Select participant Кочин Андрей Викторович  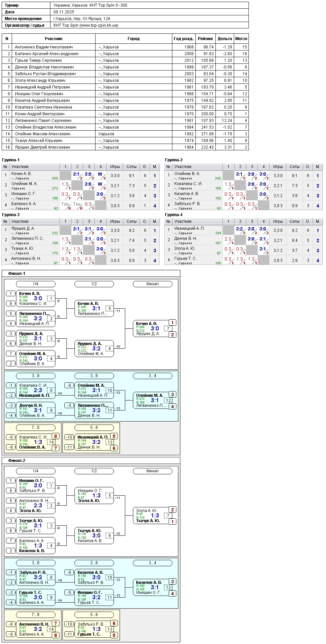click(x=40, y=114)
